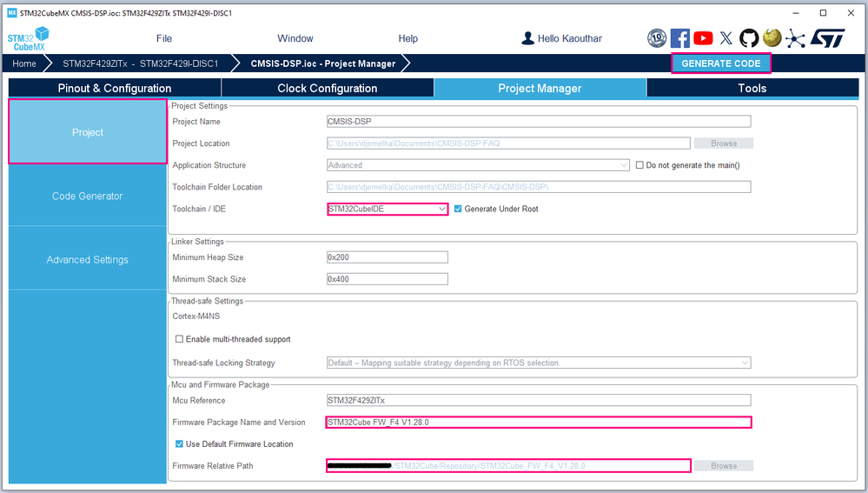Uncheck Generate Under Root

(458, 209)
